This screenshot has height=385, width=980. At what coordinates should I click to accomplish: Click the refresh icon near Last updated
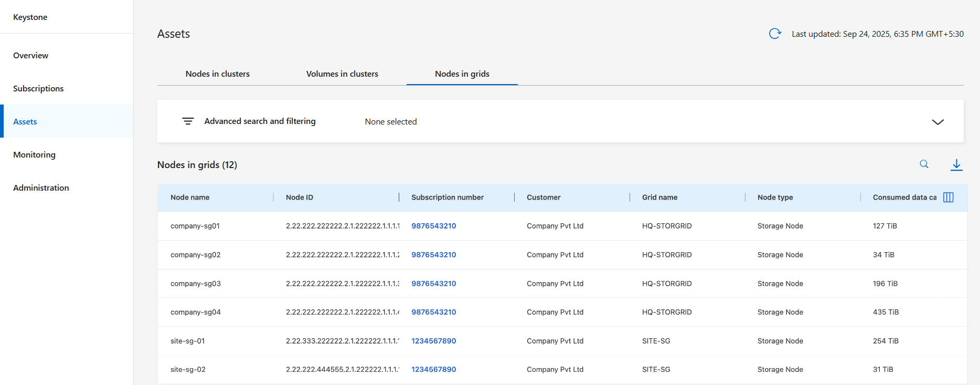coord(775,34)
